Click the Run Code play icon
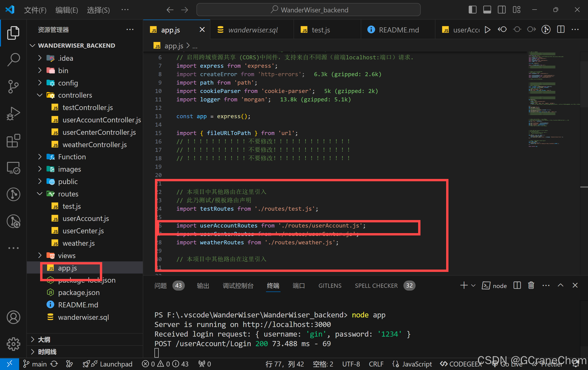 tap(487, 30)
